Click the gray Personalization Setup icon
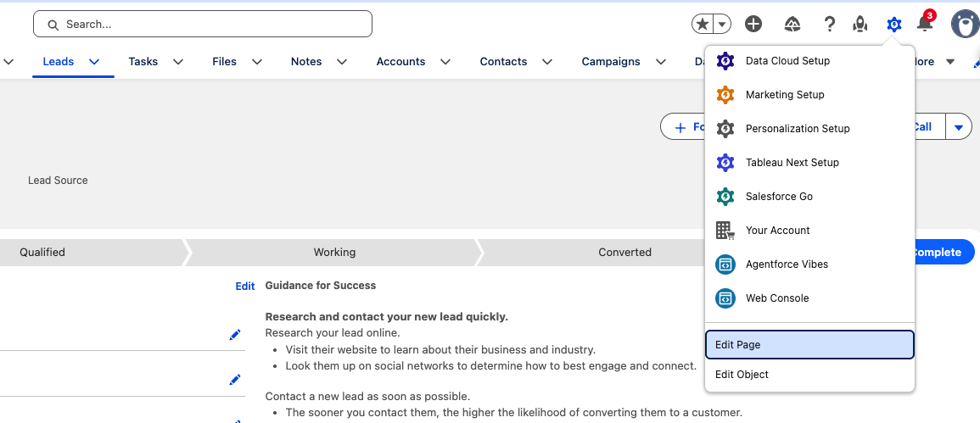Image resolution: width=980 pixels, height=423 pixels. tap(725, 129)
